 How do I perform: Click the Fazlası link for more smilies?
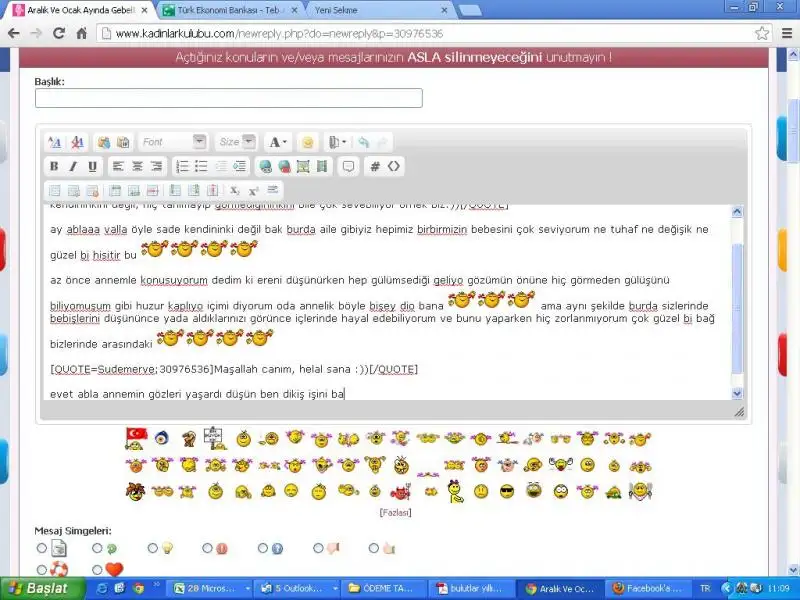point(394,512)
